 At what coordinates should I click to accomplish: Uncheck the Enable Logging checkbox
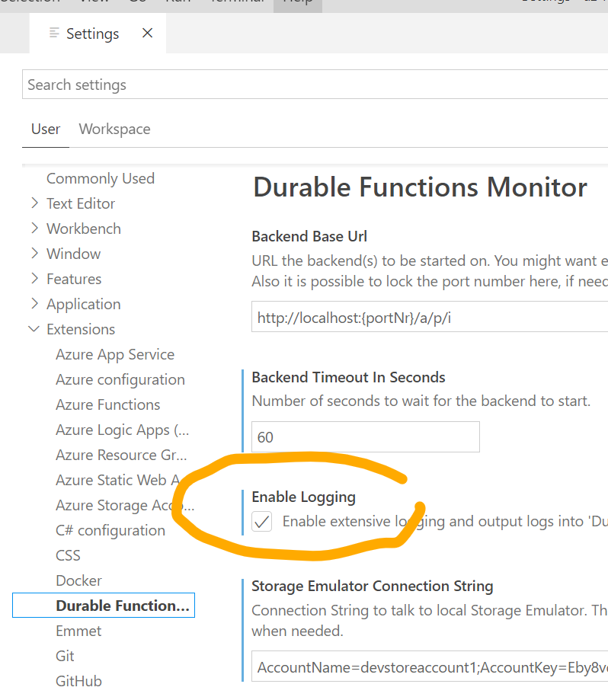261,522
